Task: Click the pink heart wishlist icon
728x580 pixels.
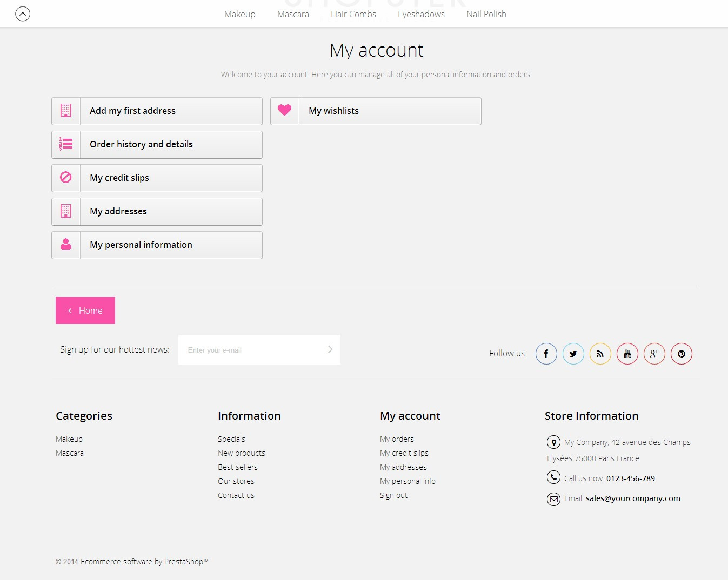Action: tap(284, 111)
